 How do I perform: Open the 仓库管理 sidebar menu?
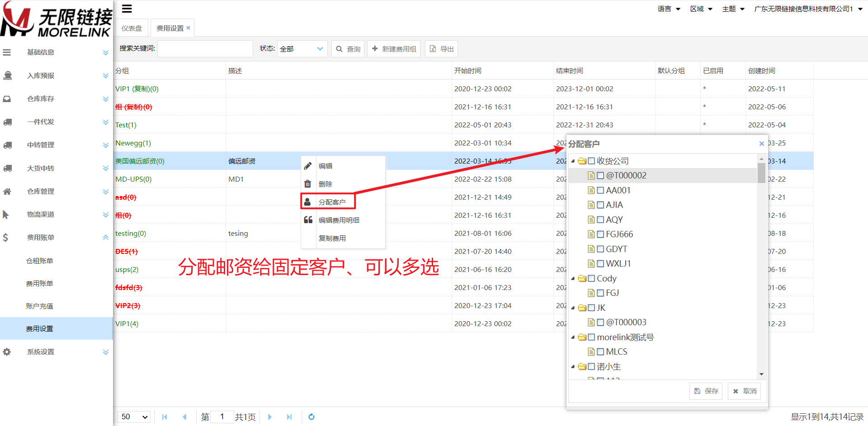56,192
